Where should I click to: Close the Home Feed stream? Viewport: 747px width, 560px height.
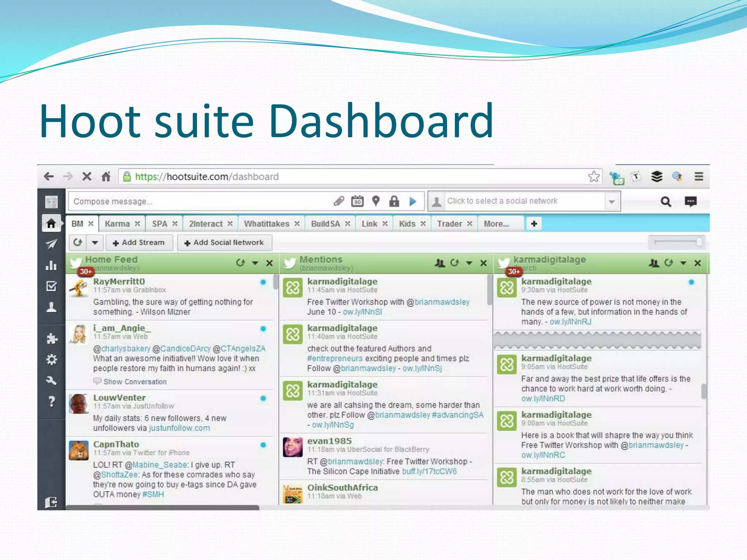coord(269,263)
